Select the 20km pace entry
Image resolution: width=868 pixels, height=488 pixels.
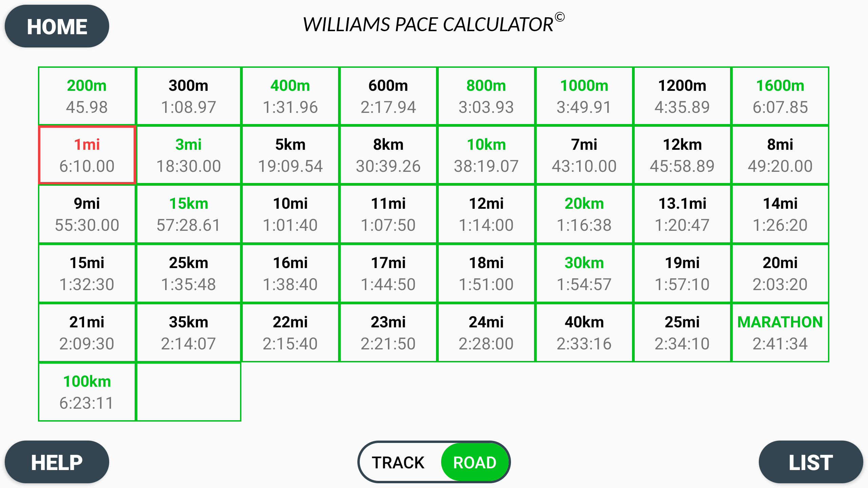(584, 214)
